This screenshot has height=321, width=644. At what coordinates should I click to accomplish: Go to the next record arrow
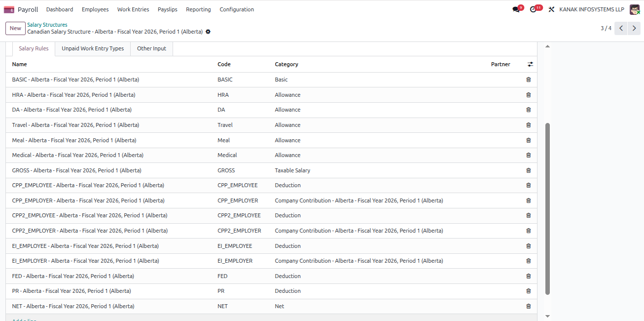tap(634, 28)
